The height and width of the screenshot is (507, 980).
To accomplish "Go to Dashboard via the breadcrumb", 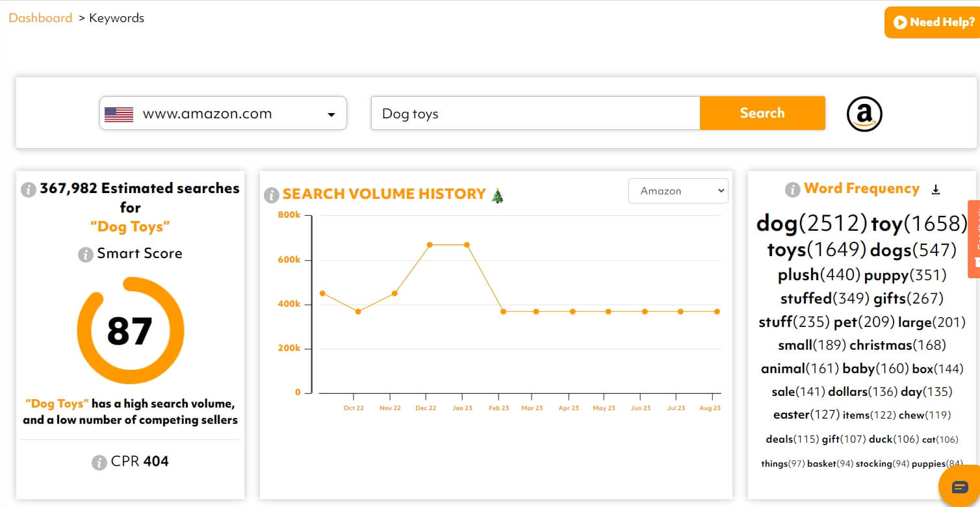I will [40, 18].
